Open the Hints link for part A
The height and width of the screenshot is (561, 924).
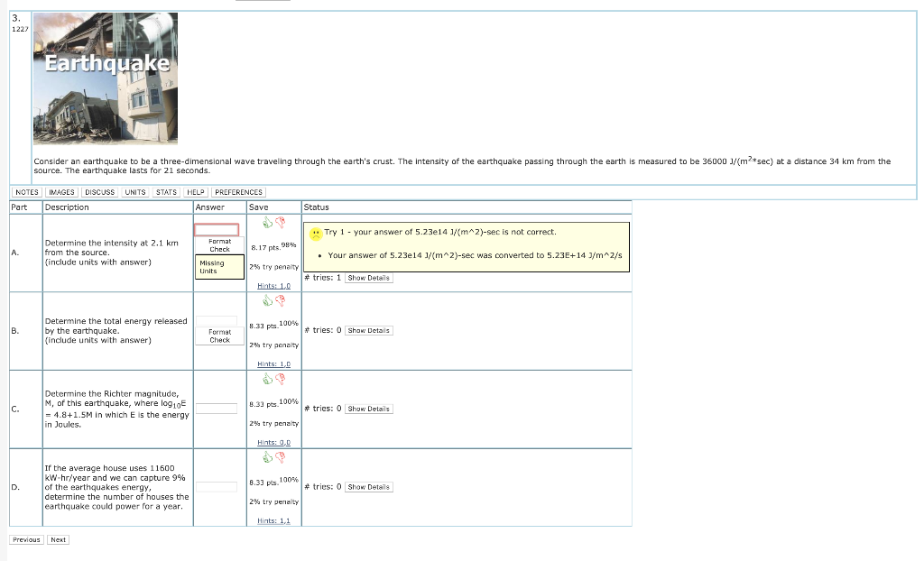(x=273, y=286)
